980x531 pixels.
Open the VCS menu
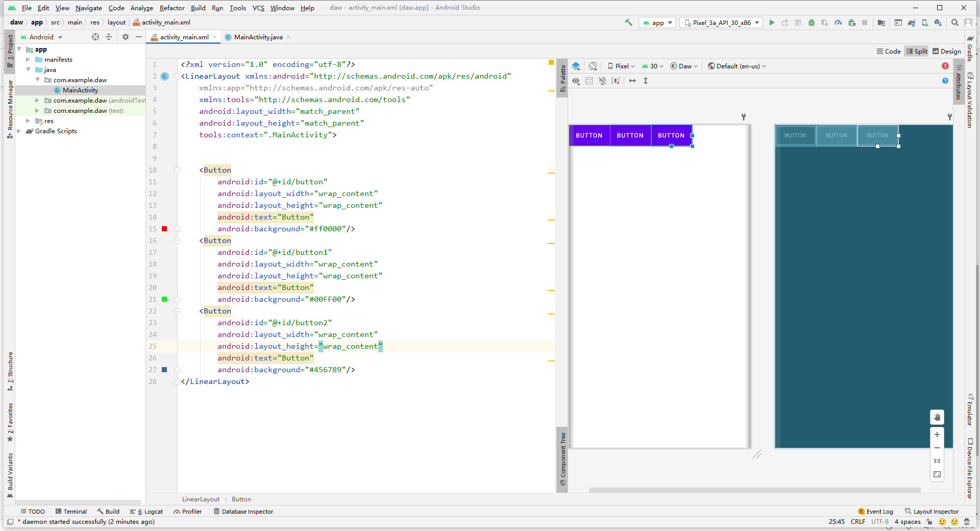click(x=258, y=8)
